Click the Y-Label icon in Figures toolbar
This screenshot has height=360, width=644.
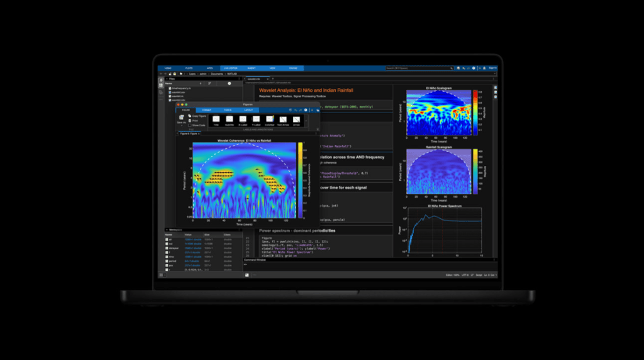coord(256,119)
